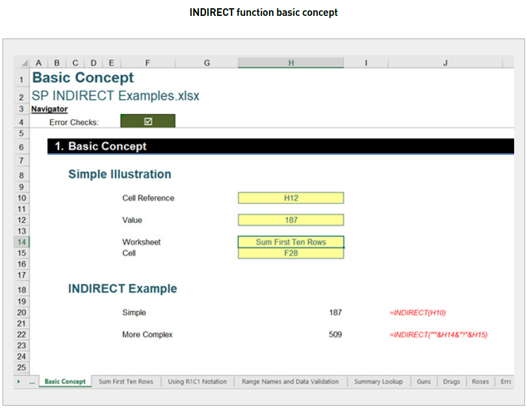Select the yellow Worksheet cell showing Sum First Ten Rows

tap(291, 242)
